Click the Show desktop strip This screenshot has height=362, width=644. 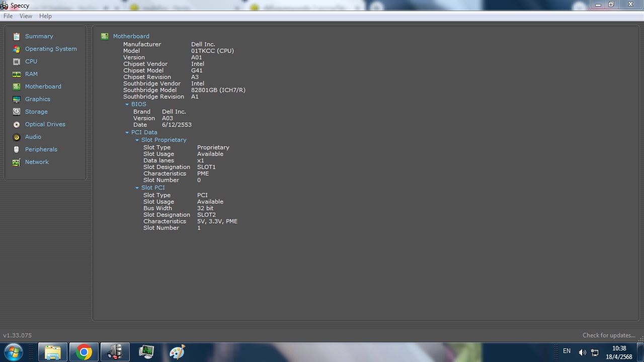[640, 352]
